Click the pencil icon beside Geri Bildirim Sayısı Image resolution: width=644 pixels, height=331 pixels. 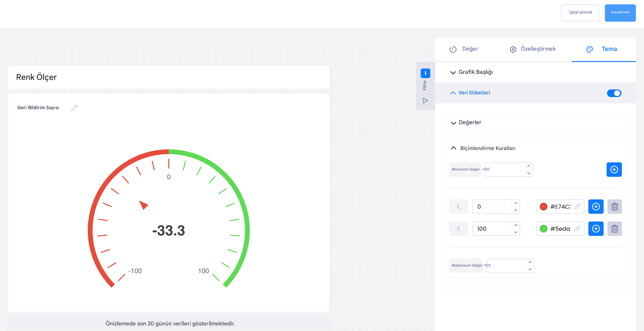[74, 108]
